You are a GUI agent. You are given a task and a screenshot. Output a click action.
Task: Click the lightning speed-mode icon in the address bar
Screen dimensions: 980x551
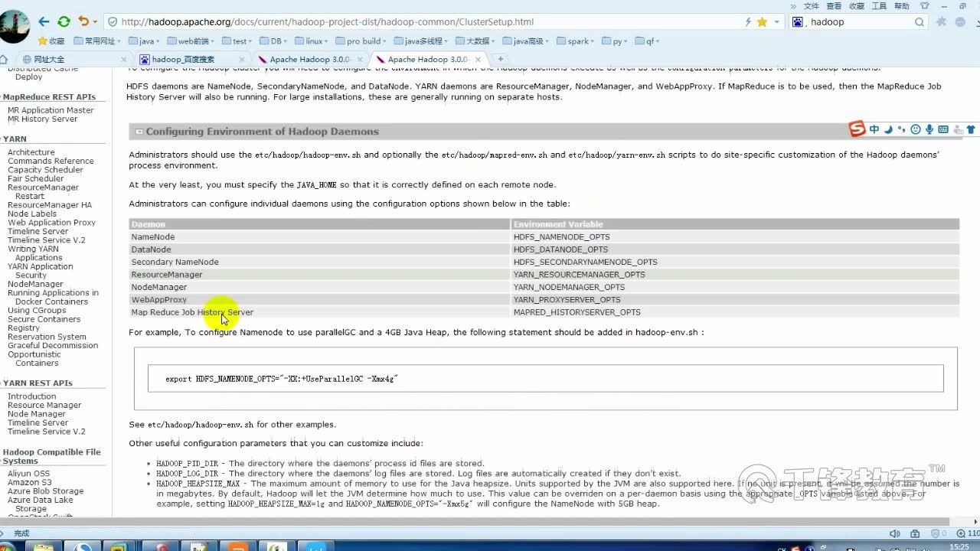click(748, 22)
